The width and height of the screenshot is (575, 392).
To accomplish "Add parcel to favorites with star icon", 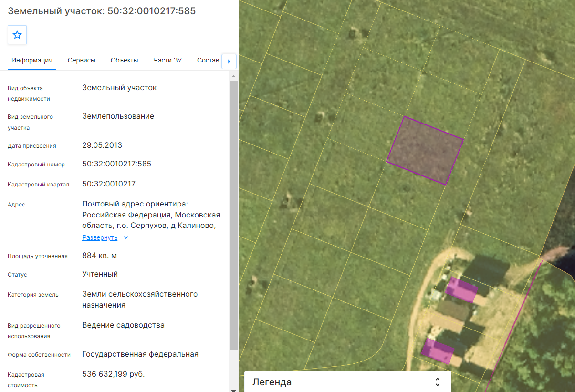I will [17, 35].
